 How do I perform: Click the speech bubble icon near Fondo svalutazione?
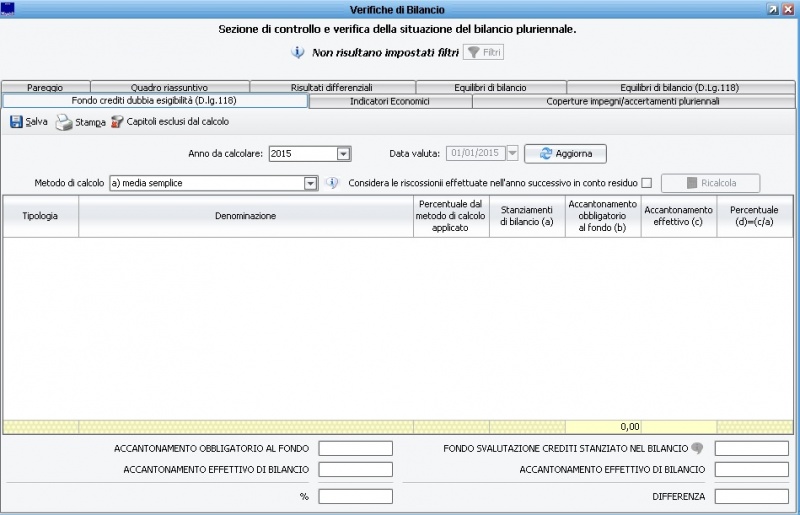(697, 448)
